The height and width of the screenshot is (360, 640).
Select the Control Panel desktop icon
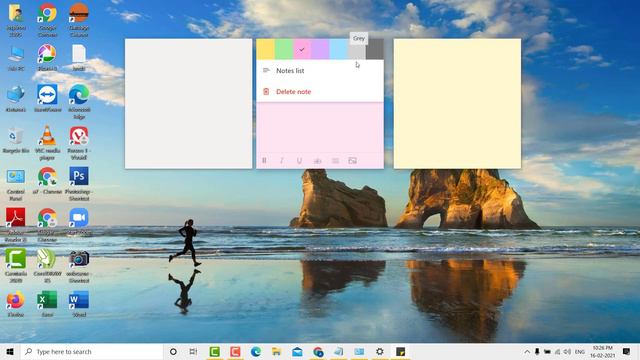coord(16,184)
